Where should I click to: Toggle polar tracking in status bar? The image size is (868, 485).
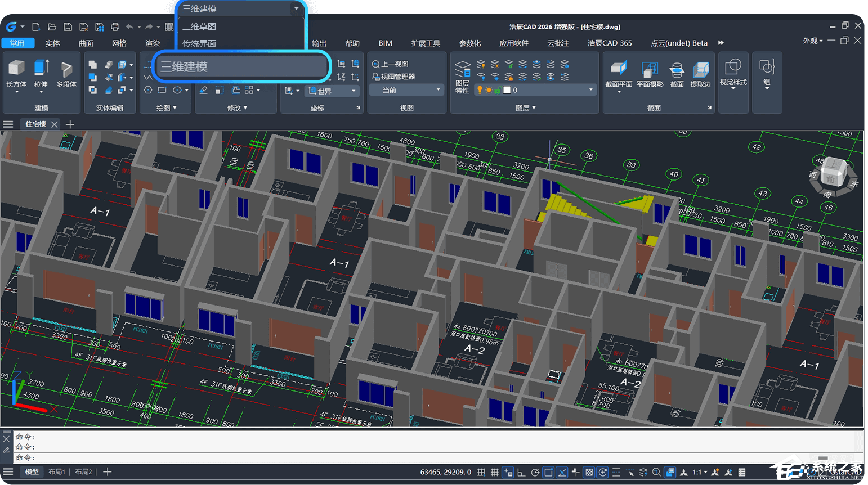pos(535,473)
